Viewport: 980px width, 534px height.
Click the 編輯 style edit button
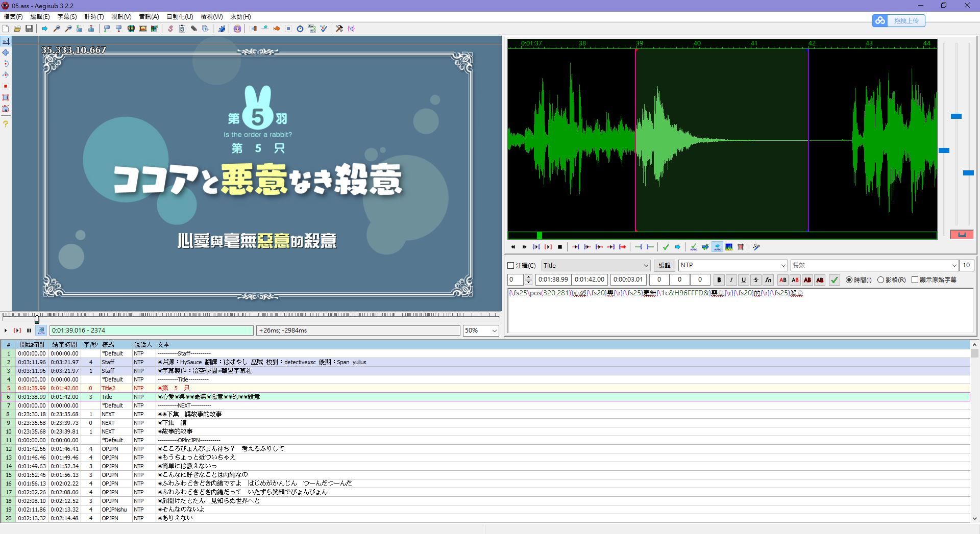point(664,266)
